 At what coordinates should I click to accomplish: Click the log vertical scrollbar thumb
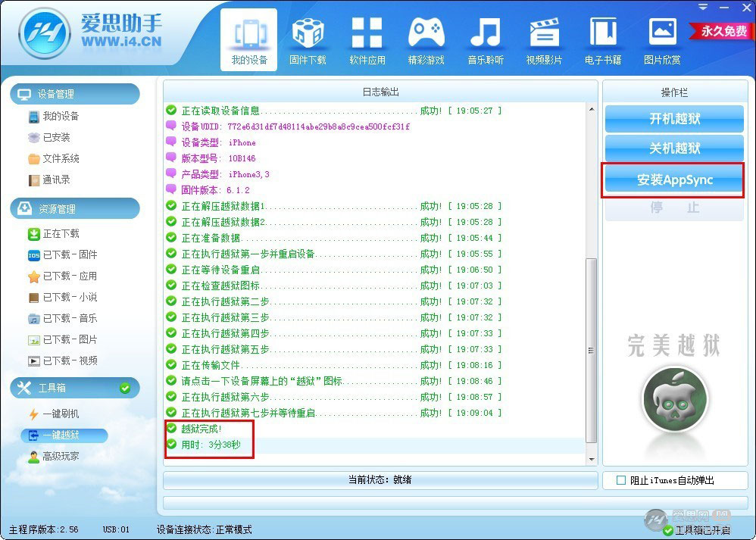(592, 351)
